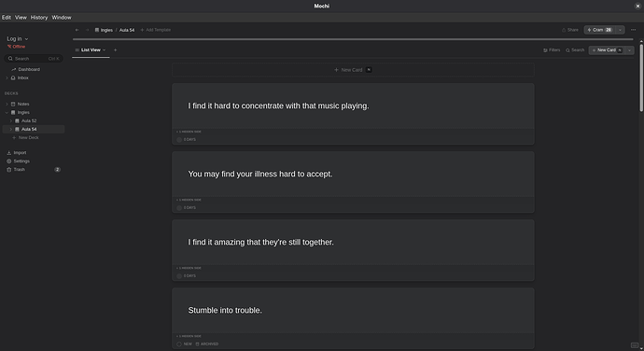Click the Search icon in the deck toolbar
The image size is (644, 351).
tap(567, 50)
